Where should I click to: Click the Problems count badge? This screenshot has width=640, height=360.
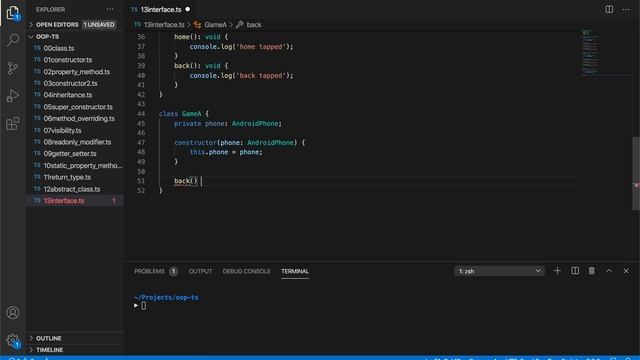[x=173, y=271]
